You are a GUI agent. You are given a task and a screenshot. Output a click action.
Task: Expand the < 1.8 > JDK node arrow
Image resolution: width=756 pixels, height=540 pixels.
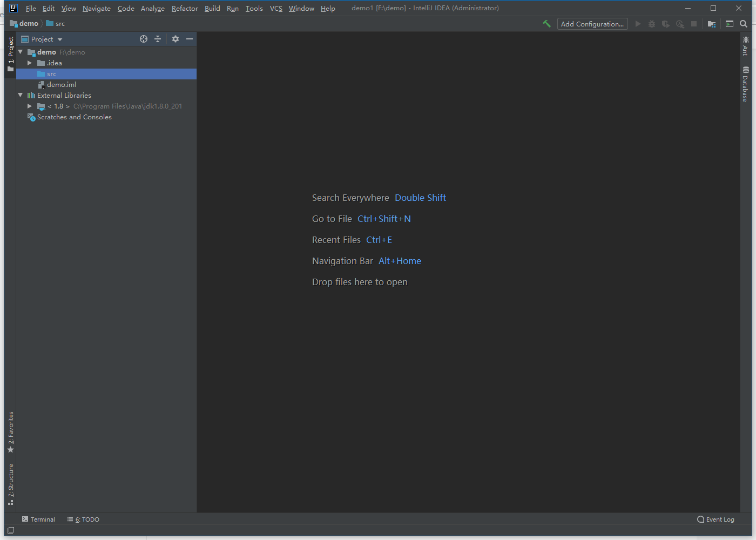tap(30, 106)
